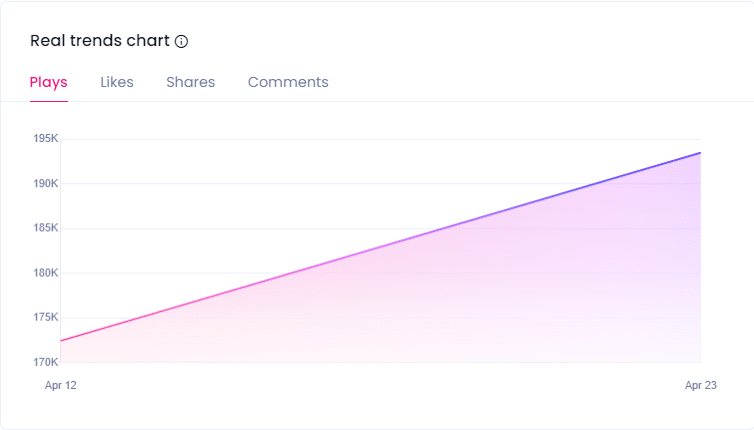The width and height of the screenshot is (754, 430).
Task: Click the middle of the trend line
Action: 380,247
